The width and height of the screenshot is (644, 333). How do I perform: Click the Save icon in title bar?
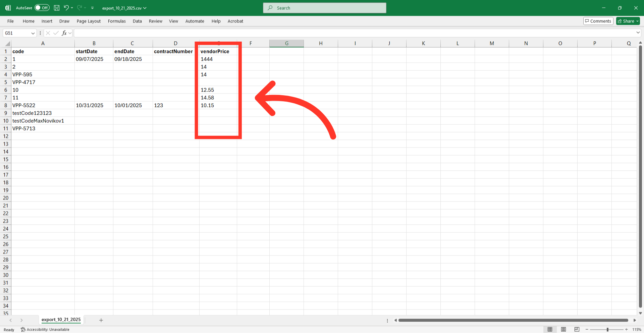57,8
